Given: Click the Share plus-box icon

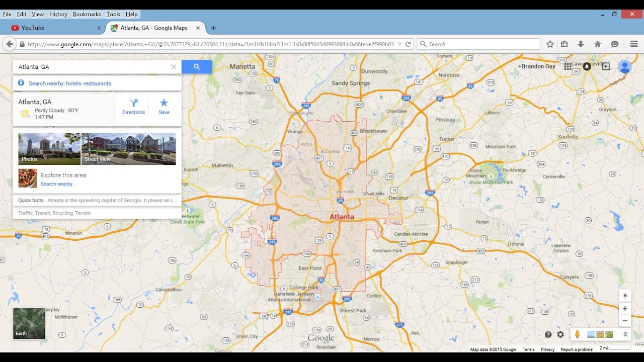Looking at the screenshot, I should tap(606, 66).
